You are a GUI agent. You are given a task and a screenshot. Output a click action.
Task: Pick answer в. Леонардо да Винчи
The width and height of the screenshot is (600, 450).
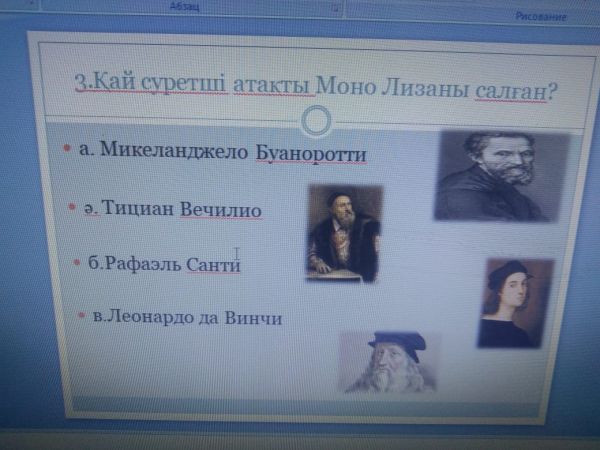186,318
